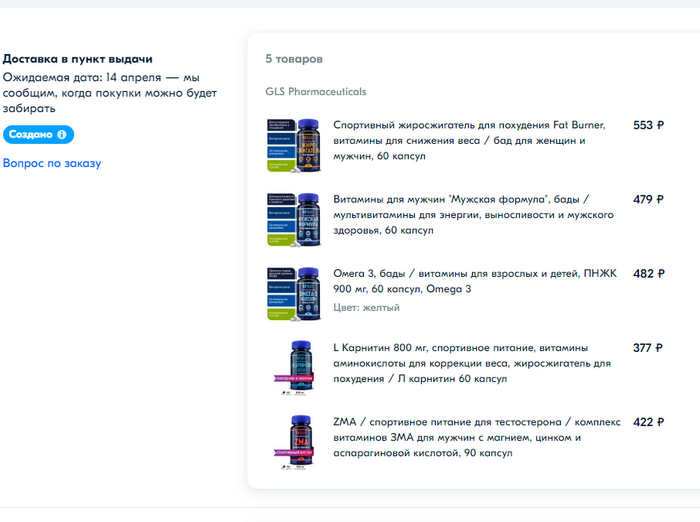This screenshot has width=700, height=522.
Task: Click the Создано status badge
Action: click(x=38, y=134)
